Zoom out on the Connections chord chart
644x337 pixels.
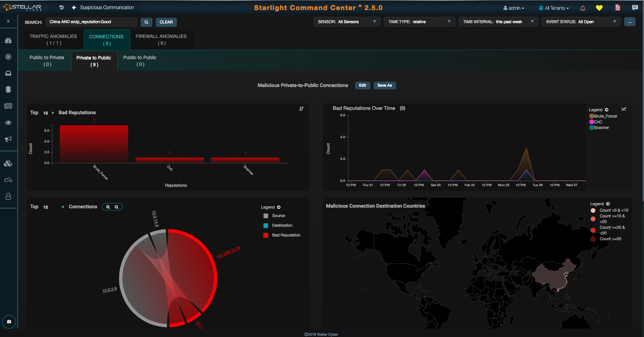(116, 207)
